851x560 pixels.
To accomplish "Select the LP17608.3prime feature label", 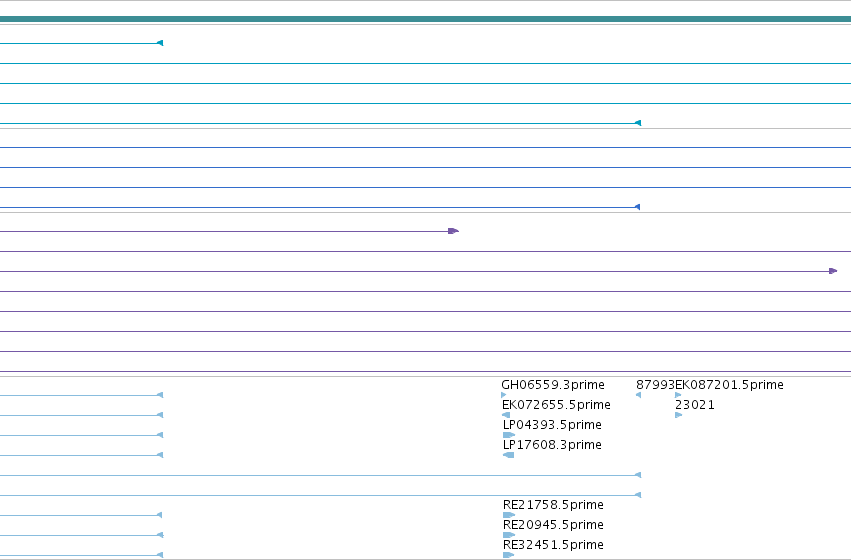I will pos(552,445).
